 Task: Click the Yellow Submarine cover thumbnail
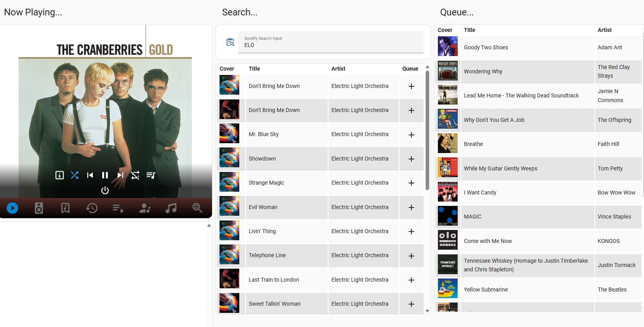pos(448,288)
